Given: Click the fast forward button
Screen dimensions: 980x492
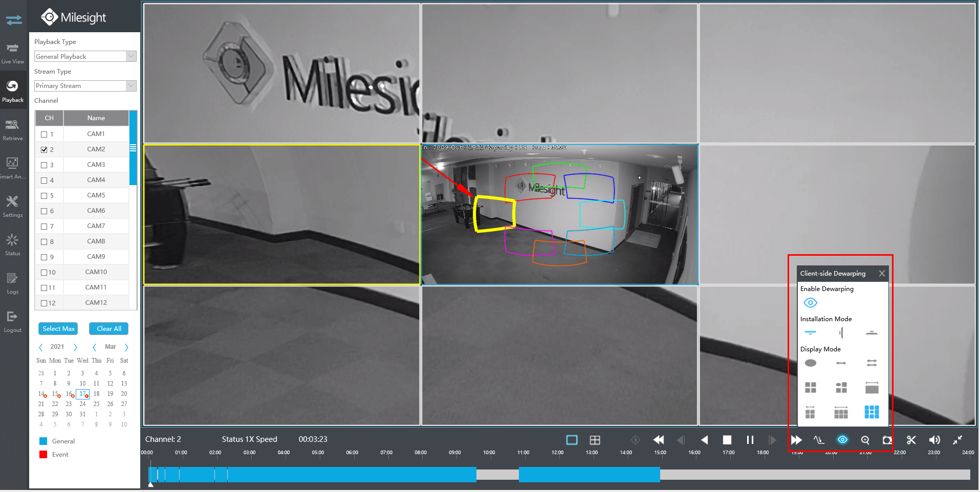Looking at the screenshot, I should (x=796, y=440).
